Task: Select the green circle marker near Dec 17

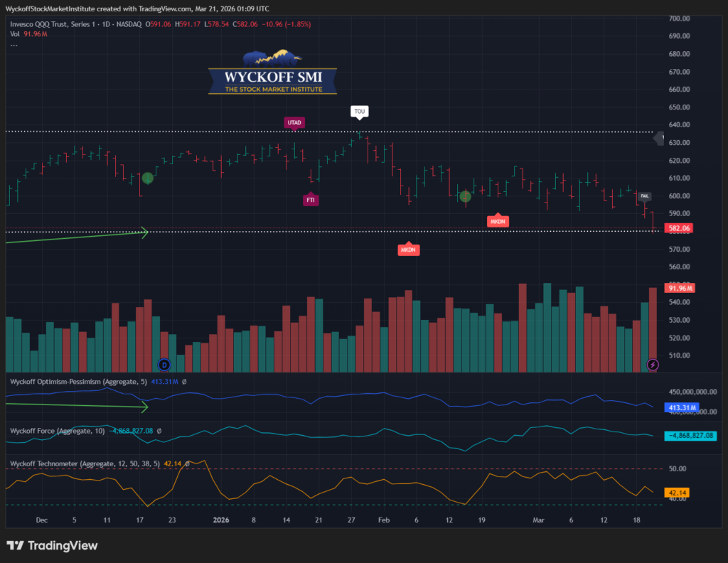Action: pos(147,178)
